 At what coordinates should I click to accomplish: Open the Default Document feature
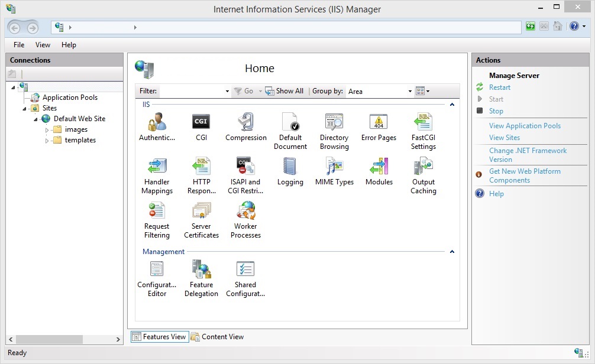(290, 131)
